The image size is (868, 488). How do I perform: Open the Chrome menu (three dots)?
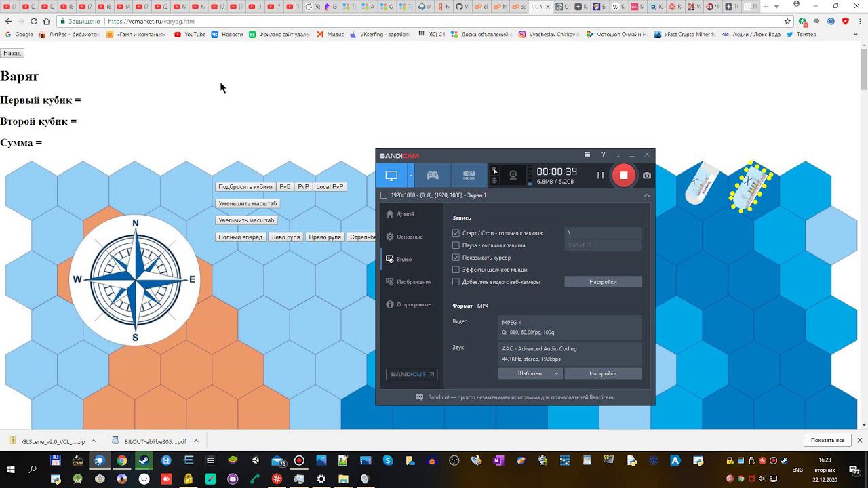[x=859, y=21]
